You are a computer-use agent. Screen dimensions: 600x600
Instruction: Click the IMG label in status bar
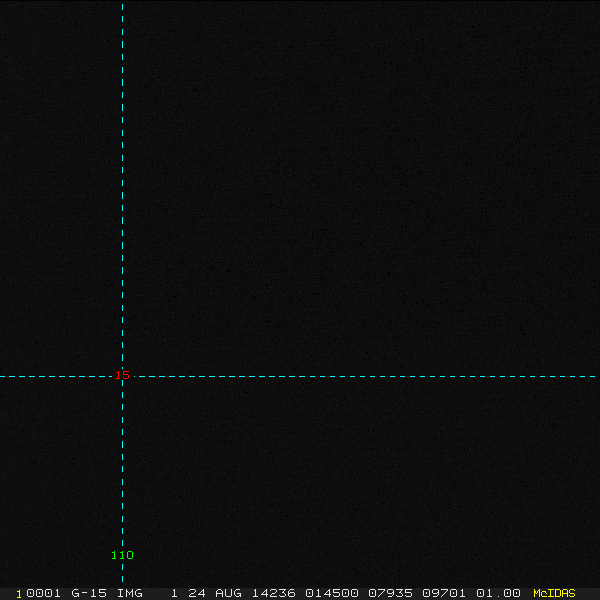tap(130, 593)
